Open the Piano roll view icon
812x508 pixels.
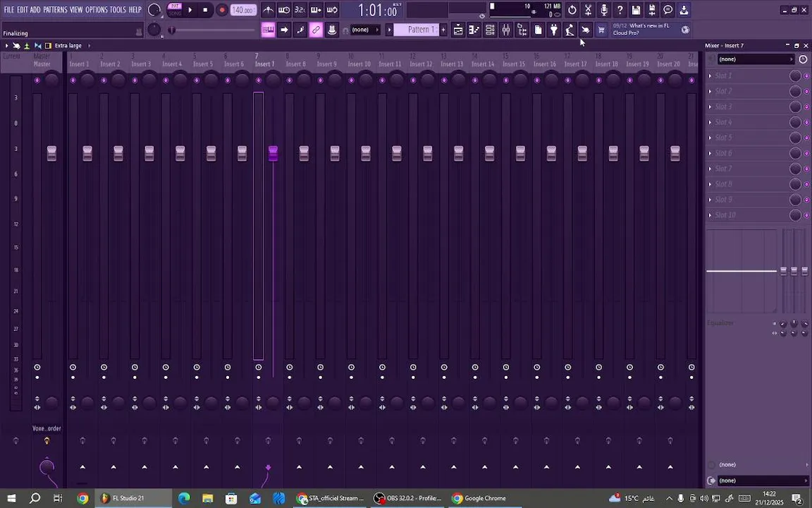pyautogui.click(x=474, y=30)
